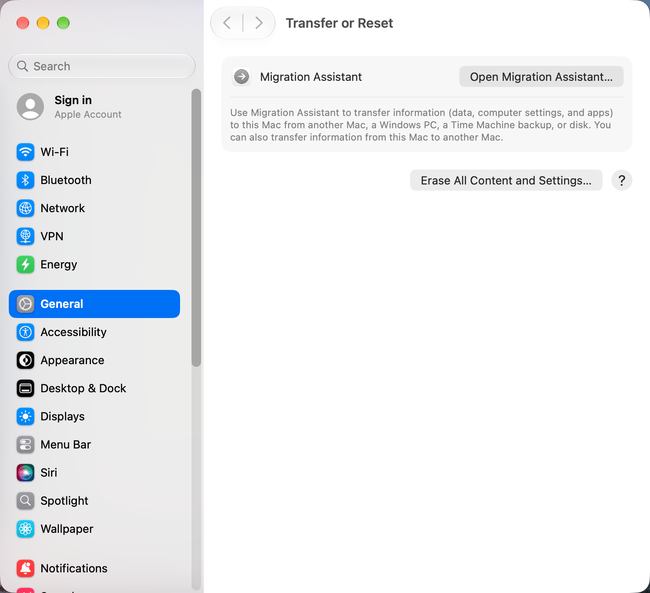Click the Wallpaper flower icon
This screenshot has height=593, width=650.
click(25, 529)
